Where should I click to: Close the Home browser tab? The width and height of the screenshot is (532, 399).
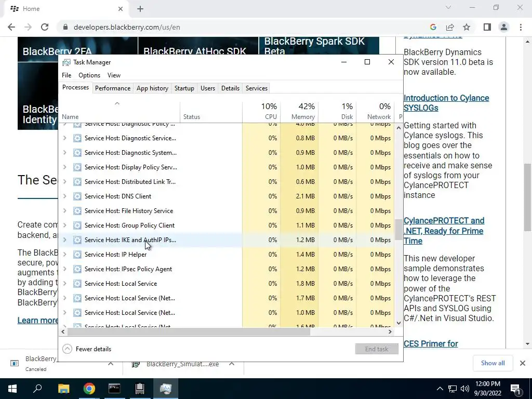pyautogui.click(x=121, y=9)
